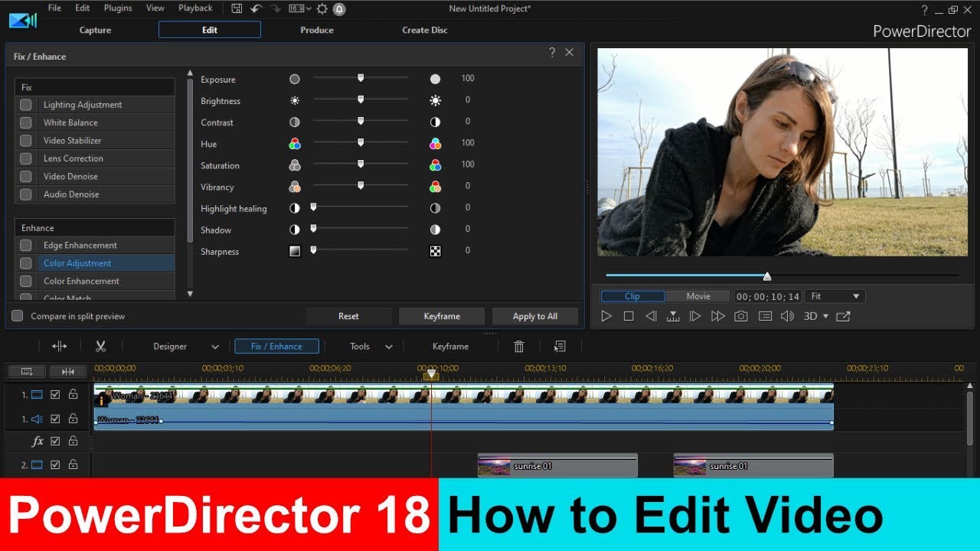This screenshot has width=980, height=551.
Task: Step to previous frame
Action: tap(651, 316)
